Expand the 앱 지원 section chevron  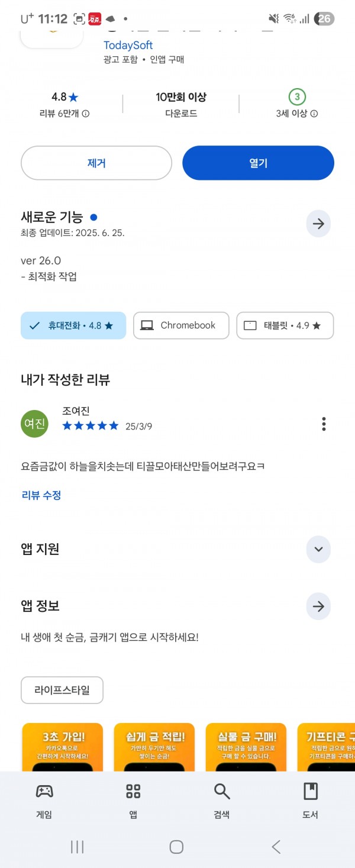[x=318, y=549]
